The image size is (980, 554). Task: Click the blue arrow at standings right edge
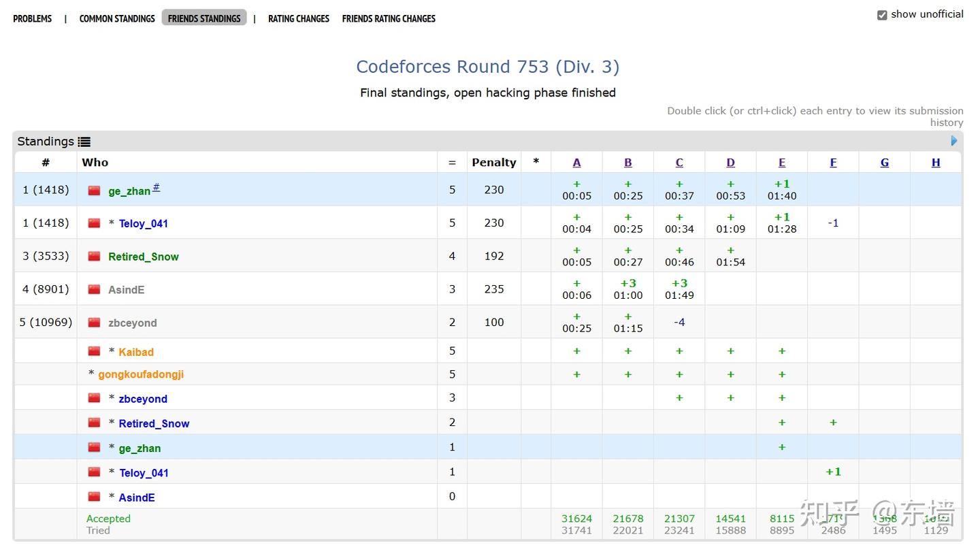[x=953, y=141]
